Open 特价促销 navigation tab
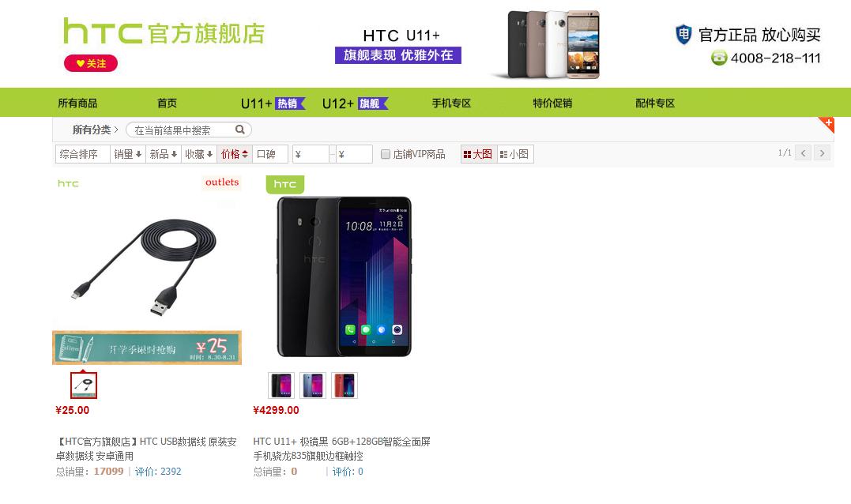The height and width of the screenshot is (504, 851). tap(552, 103)
